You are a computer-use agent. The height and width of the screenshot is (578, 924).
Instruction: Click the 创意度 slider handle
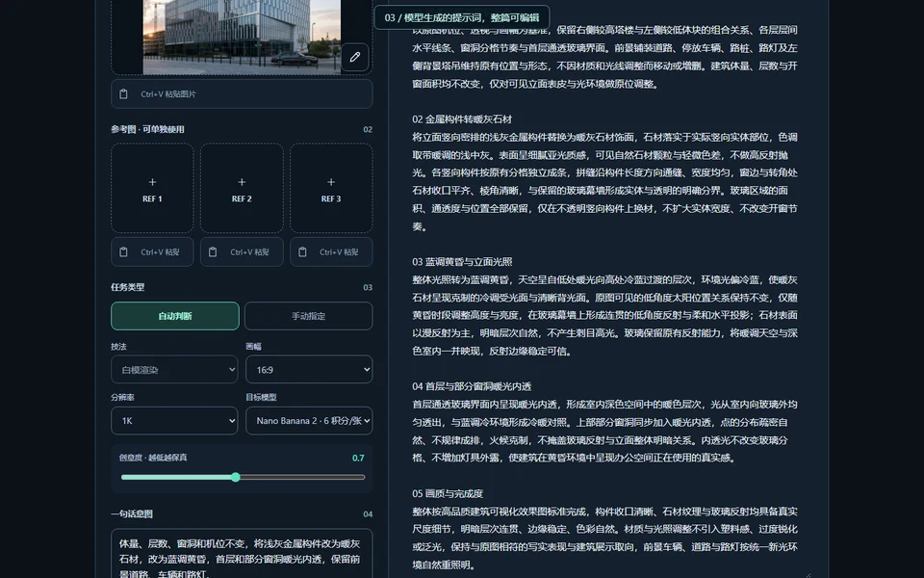(x=235, y=477)
